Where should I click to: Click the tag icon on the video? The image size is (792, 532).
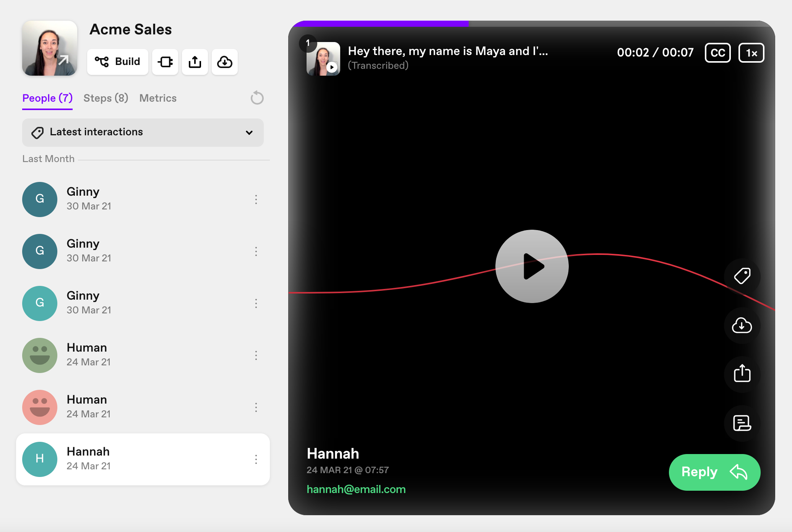pos(742,276)
